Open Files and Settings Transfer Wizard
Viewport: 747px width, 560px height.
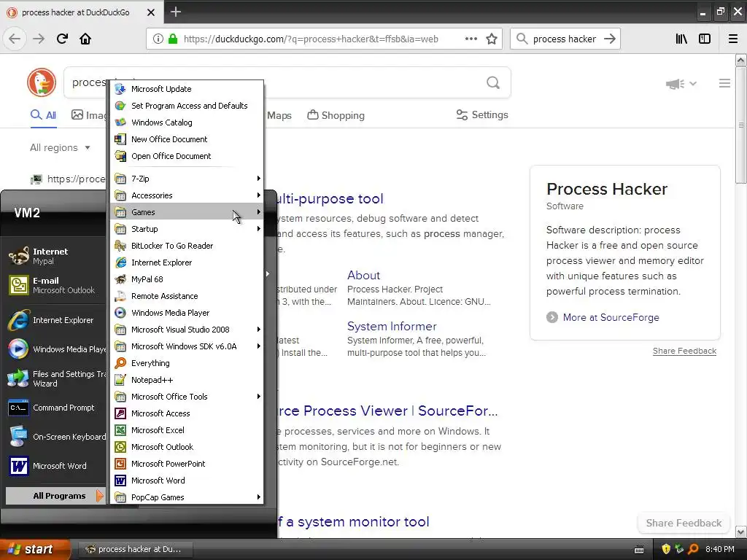[55, 378]
